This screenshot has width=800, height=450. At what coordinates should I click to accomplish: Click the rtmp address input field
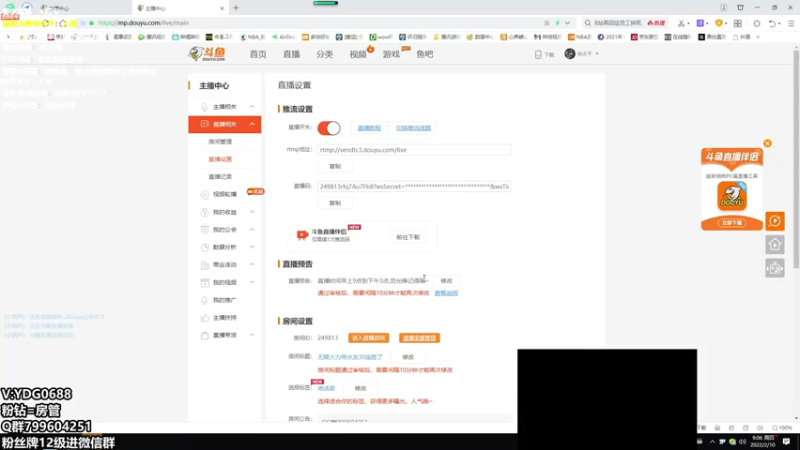pyautogui.click(x=414, y=150)
